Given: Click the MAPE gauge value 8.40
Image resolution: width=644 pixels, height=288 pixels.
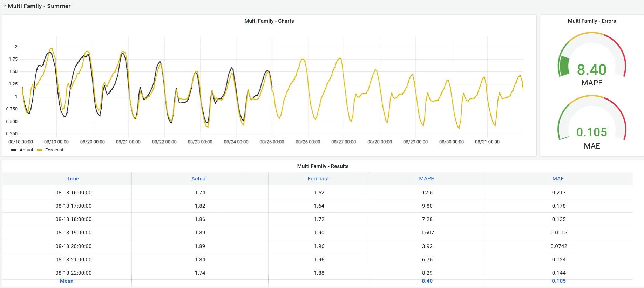Looking at the screenshot, I should (x=592, y=70).
